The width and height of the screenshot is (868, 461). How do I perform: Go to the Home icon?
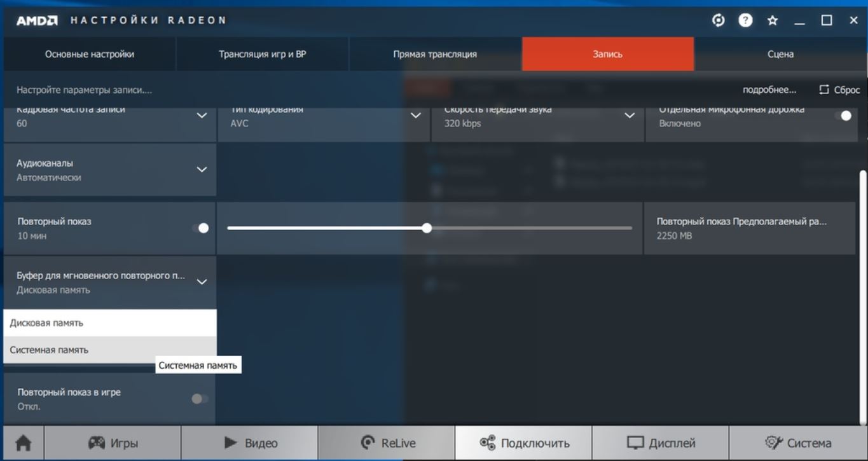click(24, 443)
